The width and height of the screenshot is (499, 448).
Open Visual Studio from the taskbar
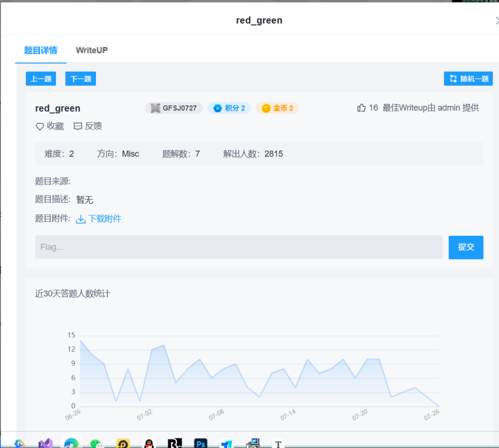(45, 443)
